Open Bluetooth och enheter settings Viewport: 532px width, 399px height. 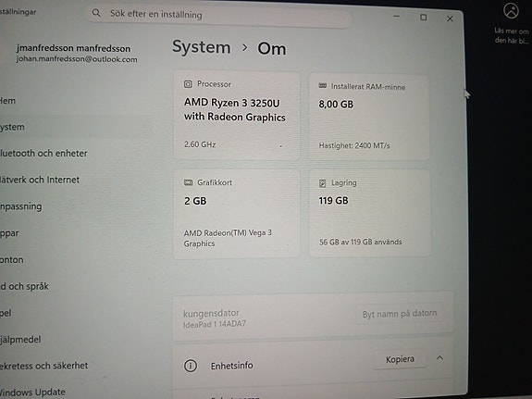[43, 153]
